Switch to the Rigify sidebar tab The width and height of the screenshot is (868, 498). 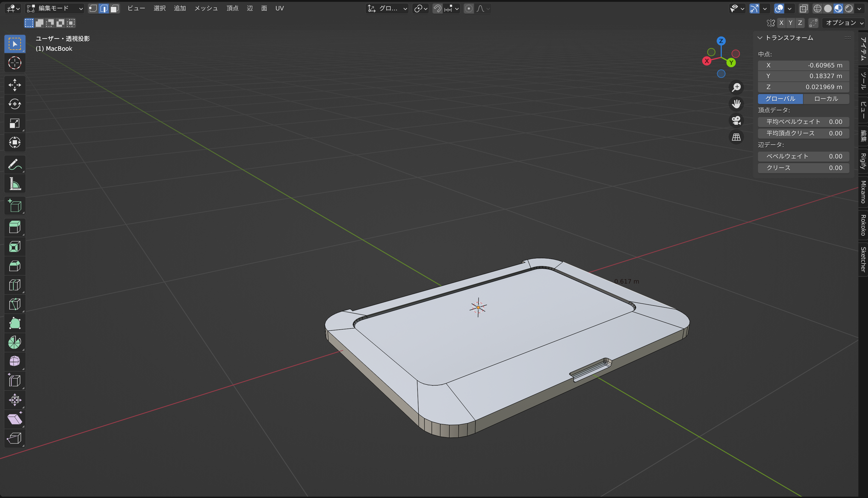(863, 161)
